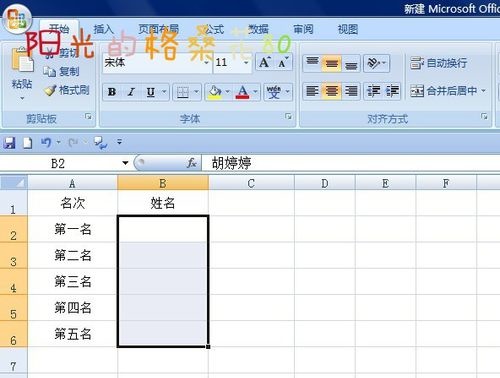Click the 合并后居中 merge button
500x378 pixels.
click(x=448, y=91)
